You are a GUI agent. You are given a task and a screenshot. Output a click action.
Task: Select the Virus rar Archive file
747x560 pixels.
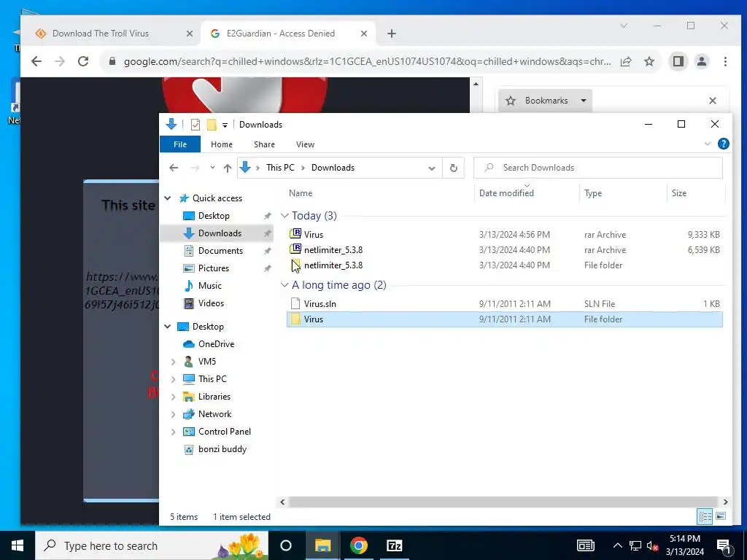505,234
